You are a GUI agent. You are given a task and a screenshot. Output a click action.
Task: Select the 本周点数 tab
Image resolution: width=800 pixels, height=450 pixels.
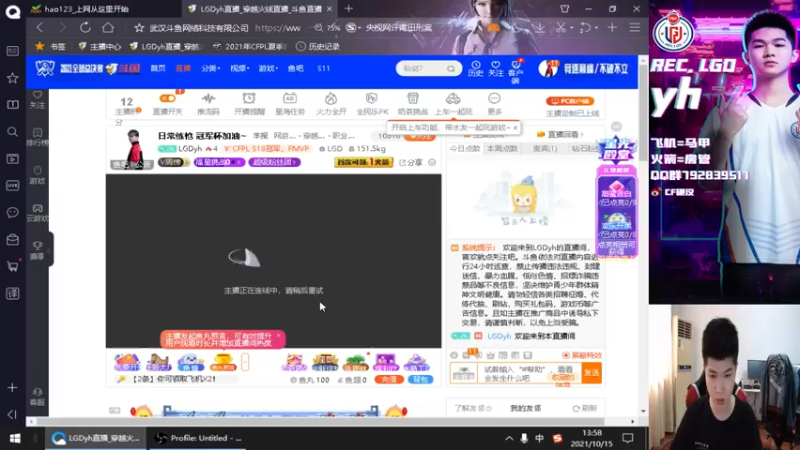(502, 148)
